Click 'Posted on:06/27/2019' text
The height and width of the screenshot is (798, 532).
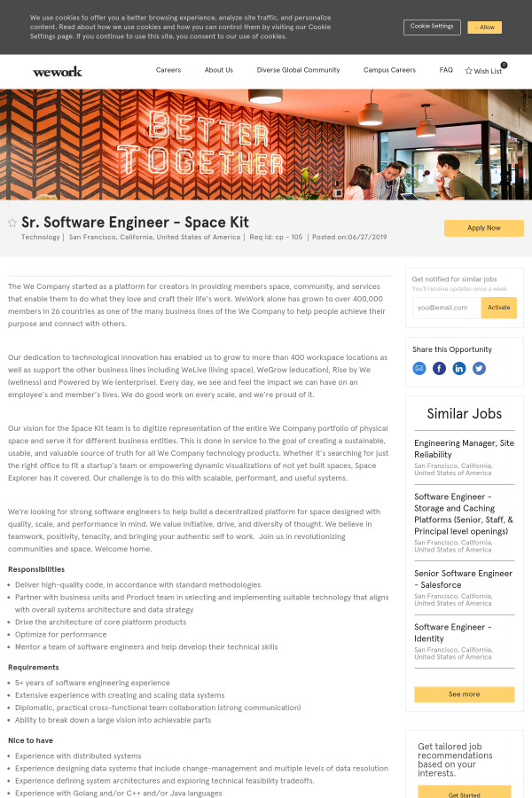[x=349, y=237]
